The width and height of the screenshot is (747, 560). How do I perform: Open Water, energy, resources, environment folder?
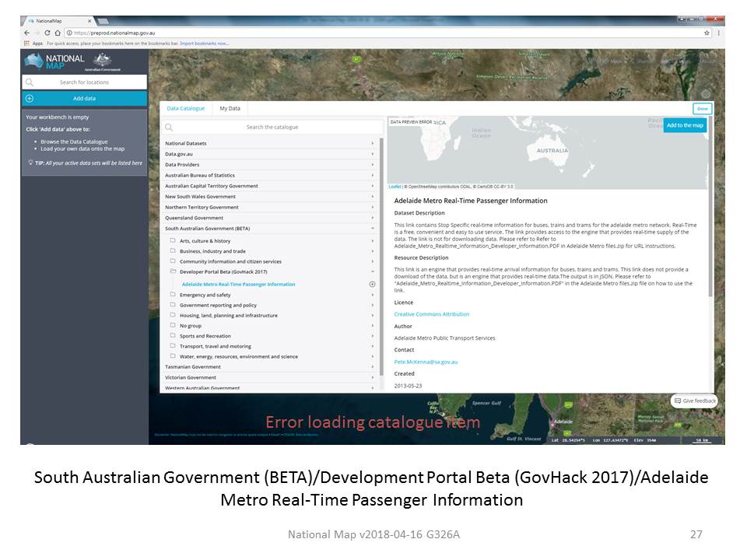point(272,357)
